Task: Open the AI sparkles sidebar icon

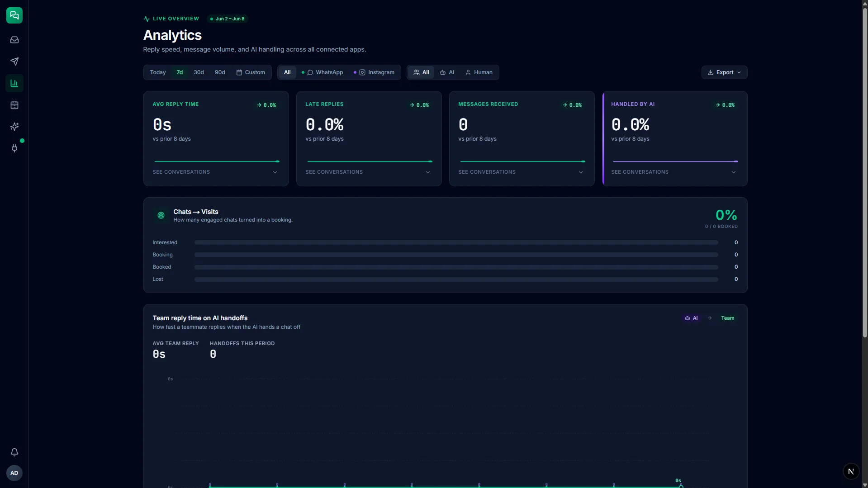Action: tap(14, 127)
